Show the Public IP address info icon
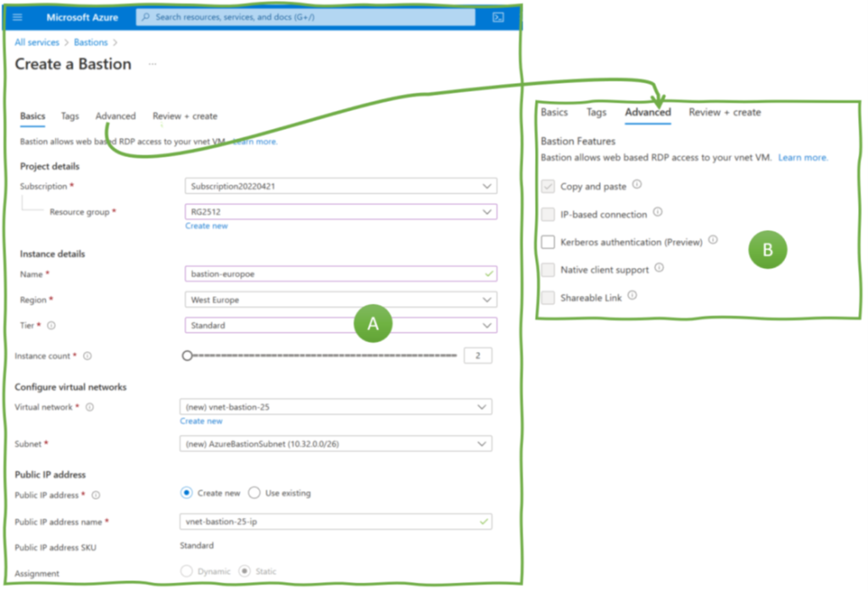The height and width of the screenshot is (592, 868). tap(96, 495)
